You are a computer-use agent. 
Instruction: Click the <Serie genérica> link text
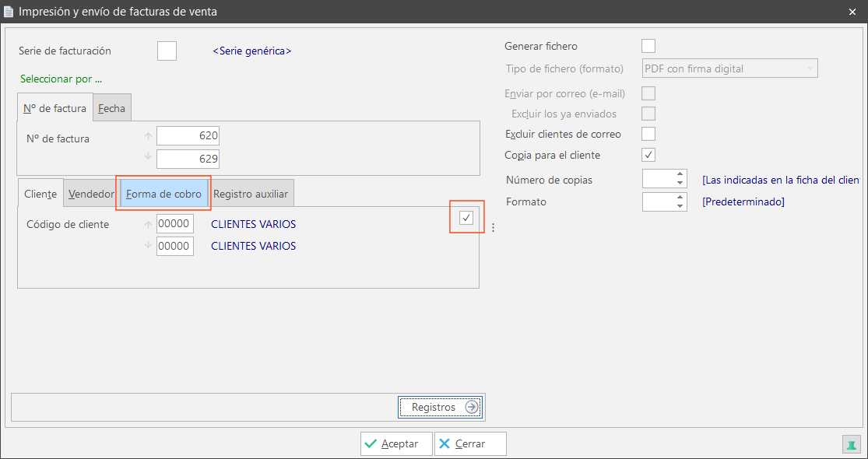pyautogui.click(x=252, y=51)
